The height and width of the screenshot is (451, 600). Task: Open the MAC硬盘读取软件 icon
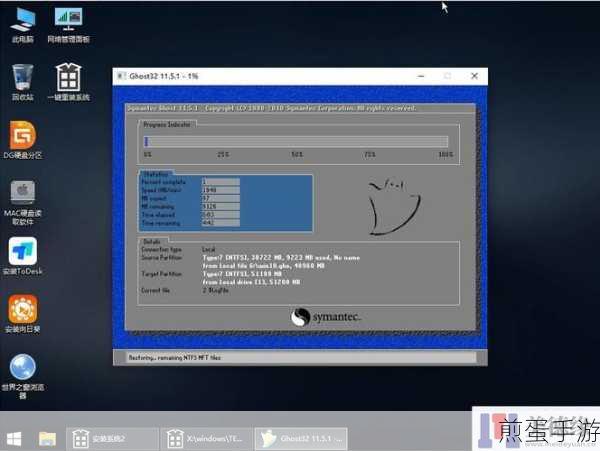(23, 203)
